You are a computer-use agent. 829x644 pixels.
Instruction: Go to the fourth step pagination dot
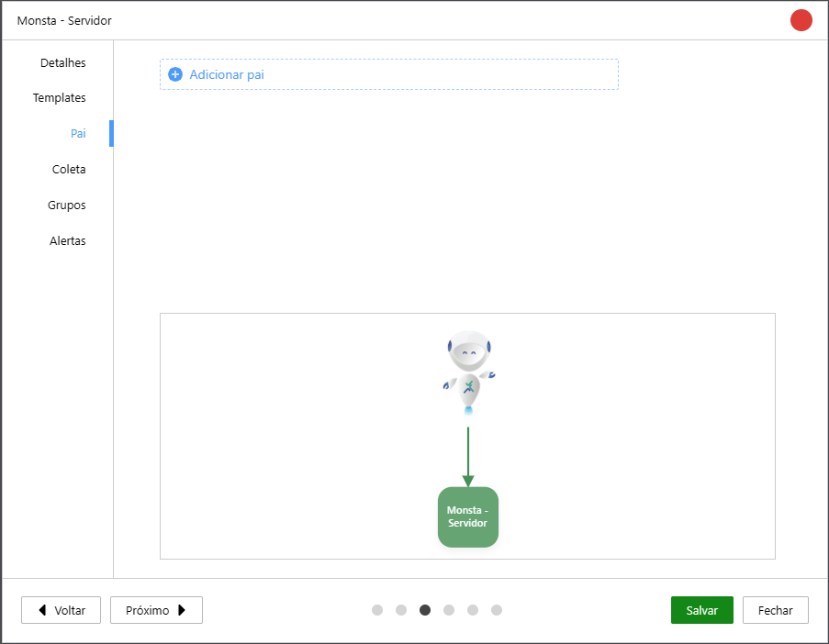click(x=449, y=610)
